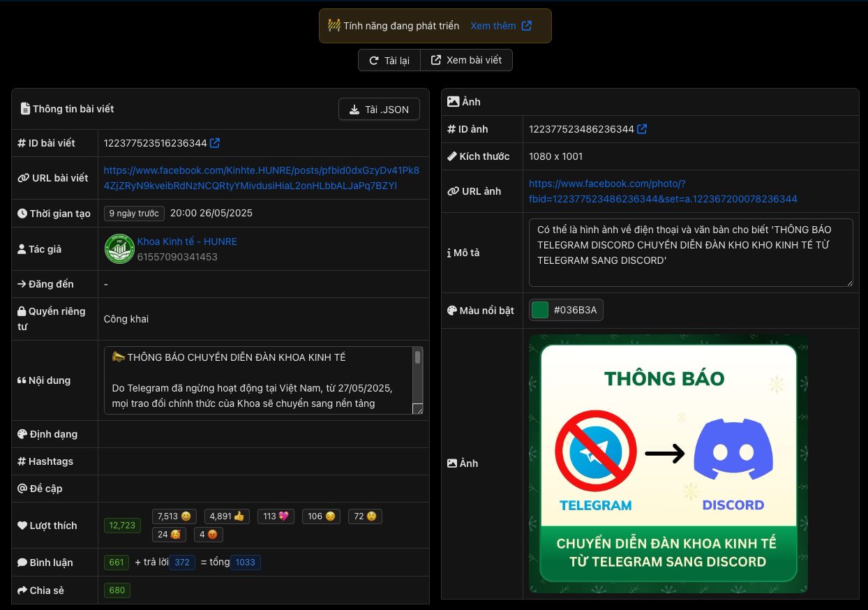Click the shares count badge 680
The height and width of the screenshot is (610, 868).
tap(117, 590)
